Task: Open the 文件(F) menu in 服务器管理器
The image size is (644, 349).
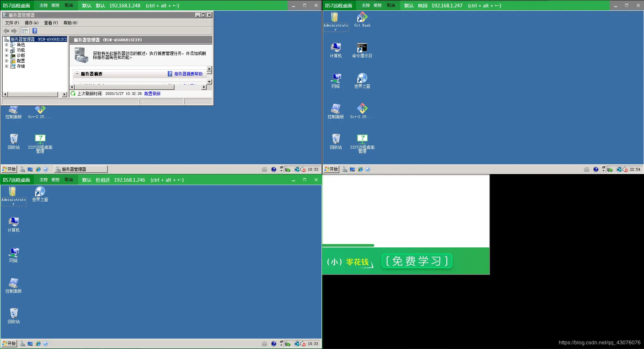Action: point(12,23)
